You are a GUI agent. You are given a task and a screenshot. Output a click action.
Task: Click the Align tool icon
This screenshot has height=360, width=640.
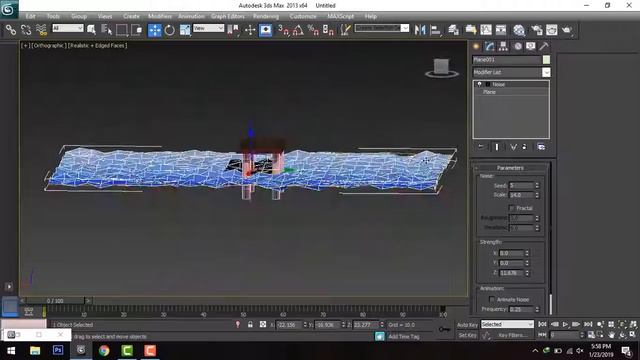[436, 30]
